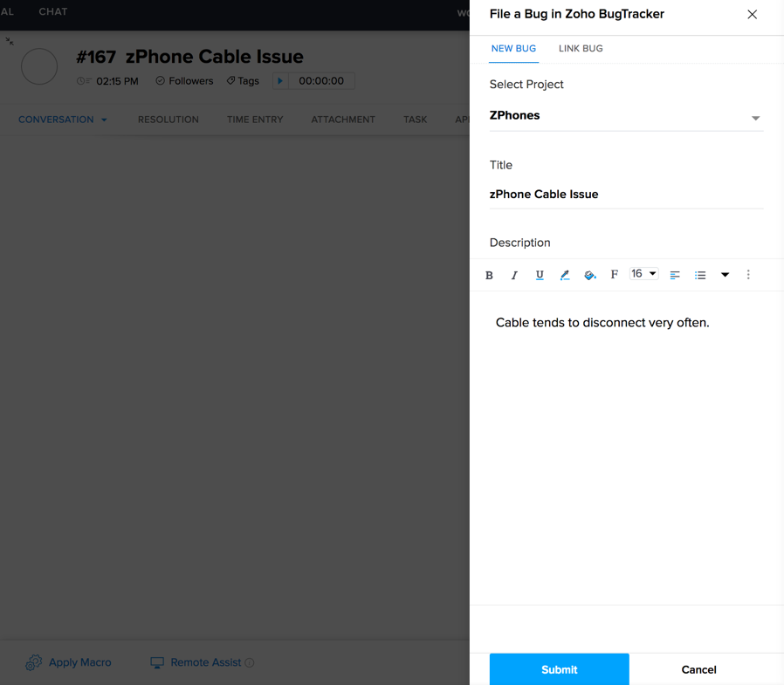Expand the list options arrow
The image size is (784, 685).
pos(725,276)
